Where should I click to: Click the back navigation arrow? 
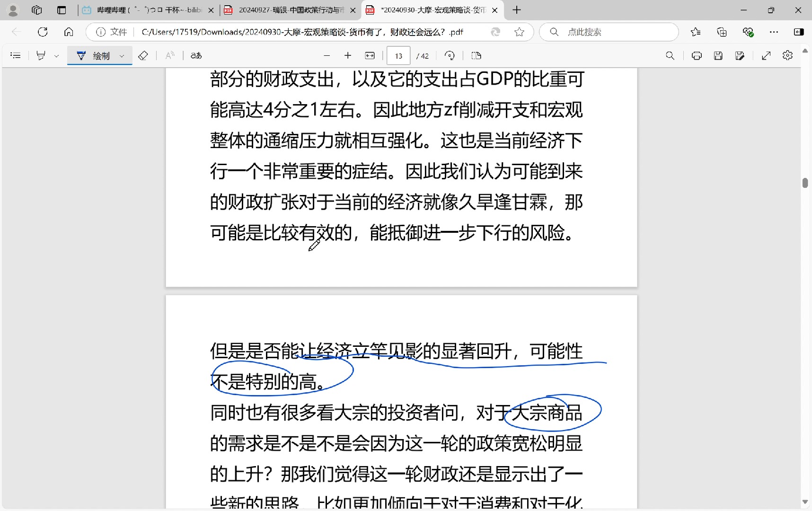pos(16,32)
